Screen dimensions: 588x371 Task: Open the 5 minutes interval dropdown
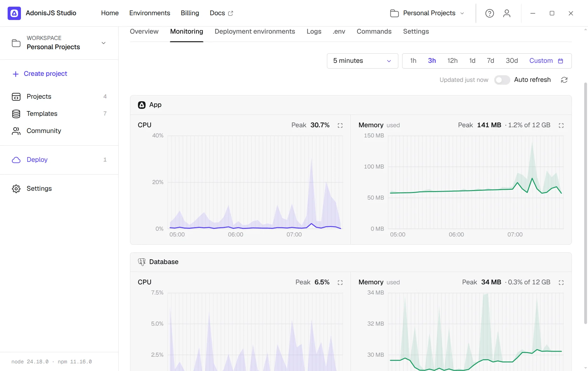pyautogui.click(x=363, y=61)
